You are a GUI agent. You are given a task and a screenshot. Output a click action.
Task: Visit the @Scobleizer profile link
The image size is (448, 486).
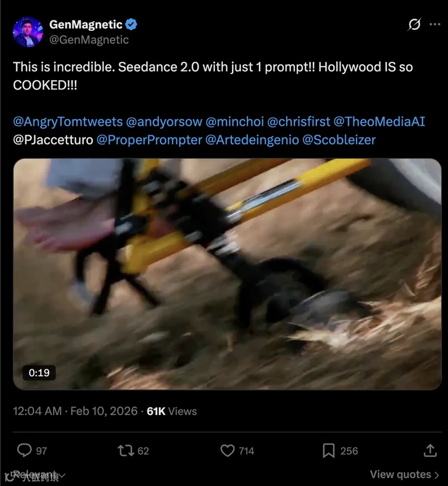click(x=339, y=140)
